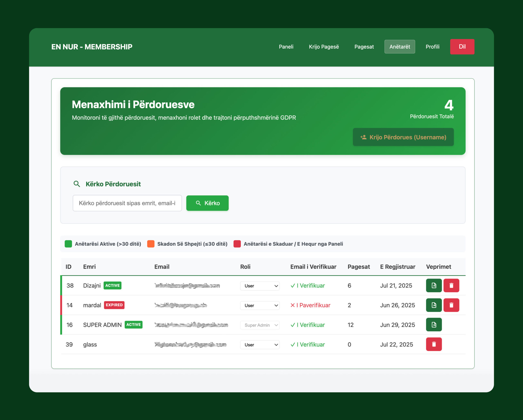Click the orange Skadon Së Shpejti swatch

pyautogui.click(x=151, y=244)
